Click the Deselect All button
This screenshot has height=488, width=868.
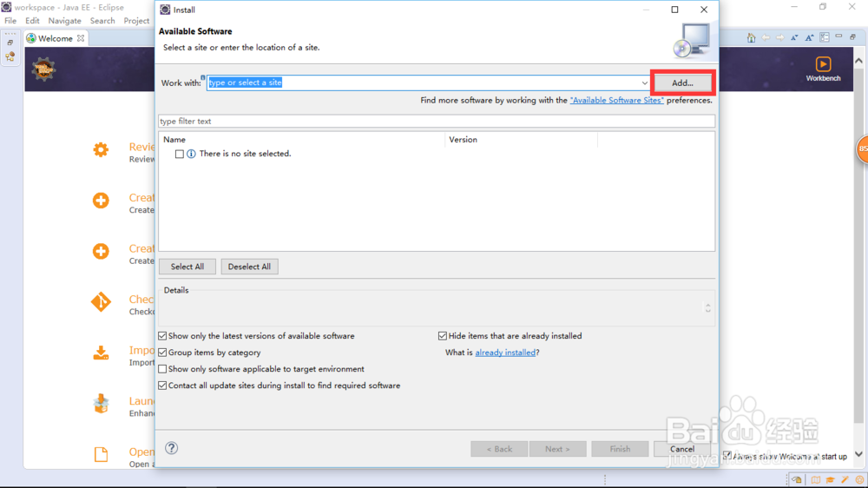pyautogui.click(x=250, y=267)
